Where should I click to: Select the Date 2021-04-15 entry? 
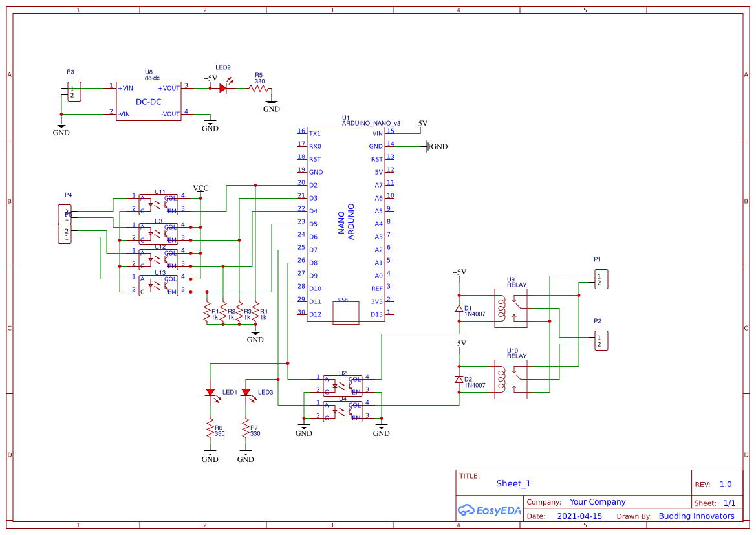click(x=579, y=516)
